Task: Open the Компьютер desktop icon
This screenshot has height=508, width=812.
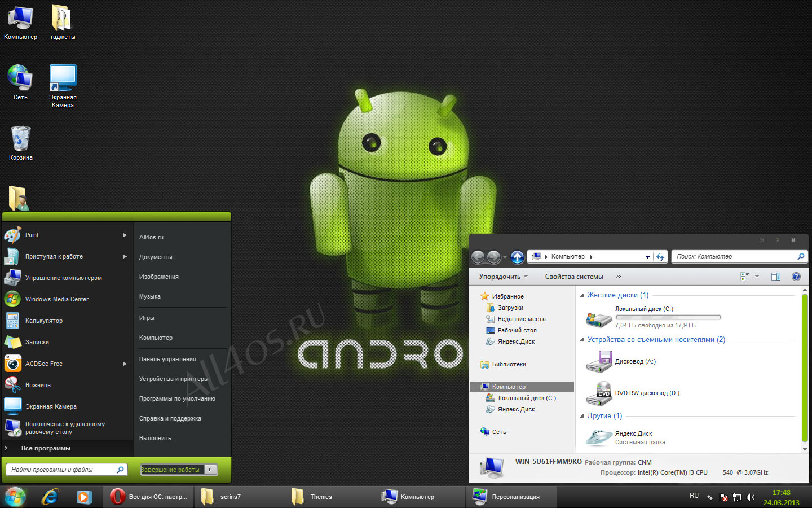Action: pyautogui.click(x=20, y=23)
